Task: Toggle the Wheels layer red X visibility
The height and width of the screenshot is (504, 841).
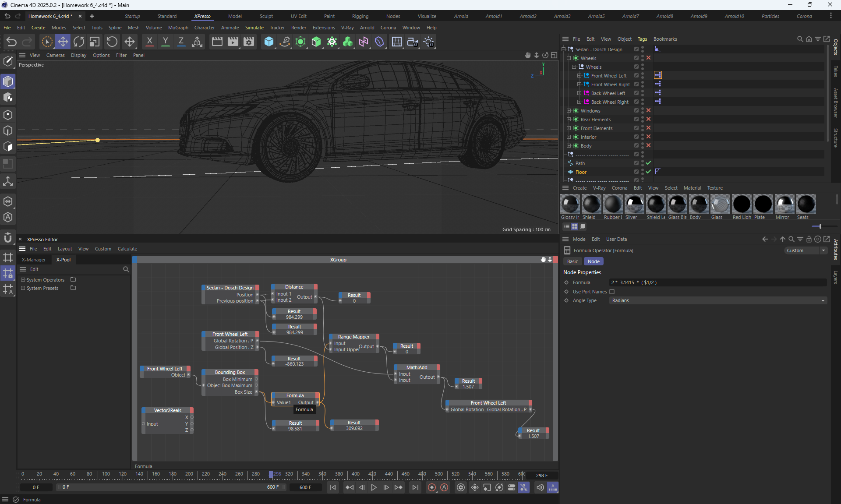Action: coord(648,58)
